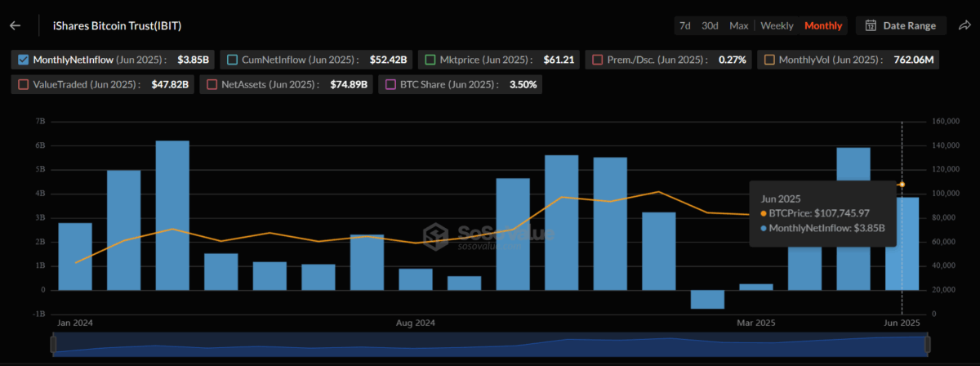
Task: Click the Jun 2025 axis label
Action: pos(902,323)
